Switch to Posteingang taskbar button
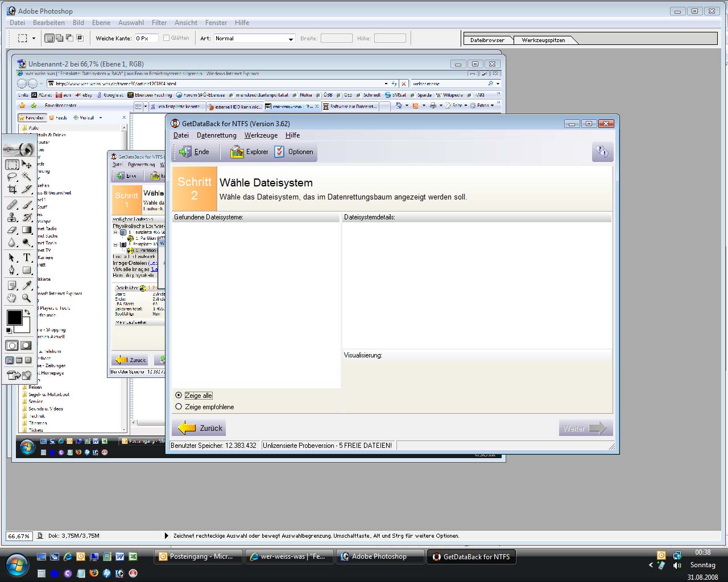 [198, 556]
